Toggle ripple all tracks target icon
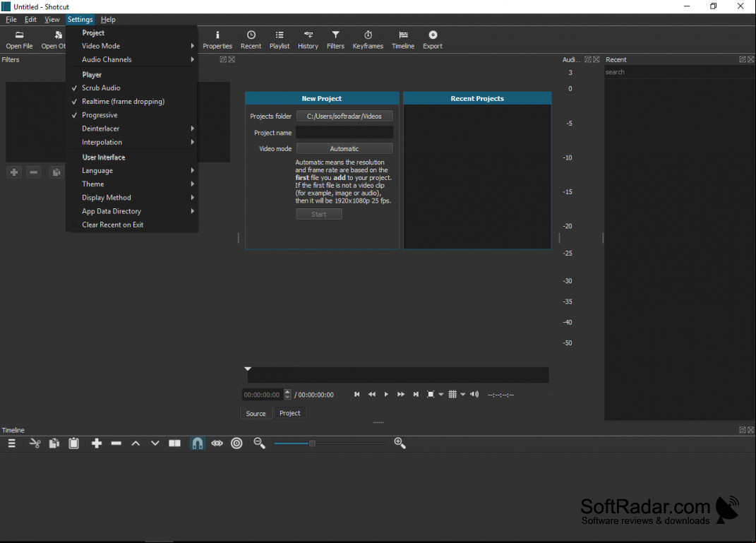Screen dimensions: 756x543 tap(236, 443)
